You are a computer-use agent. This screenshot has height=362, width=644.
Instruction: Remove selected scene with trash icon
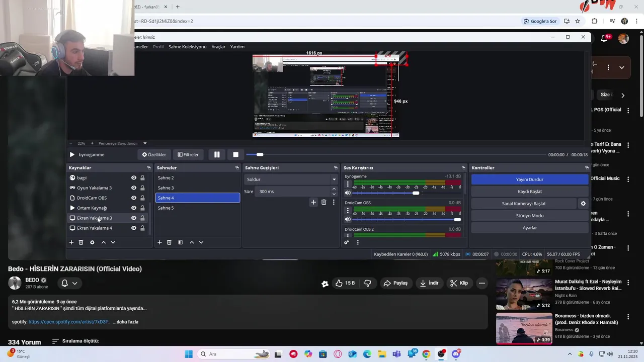pyautogui.click(x=169, y=242)
